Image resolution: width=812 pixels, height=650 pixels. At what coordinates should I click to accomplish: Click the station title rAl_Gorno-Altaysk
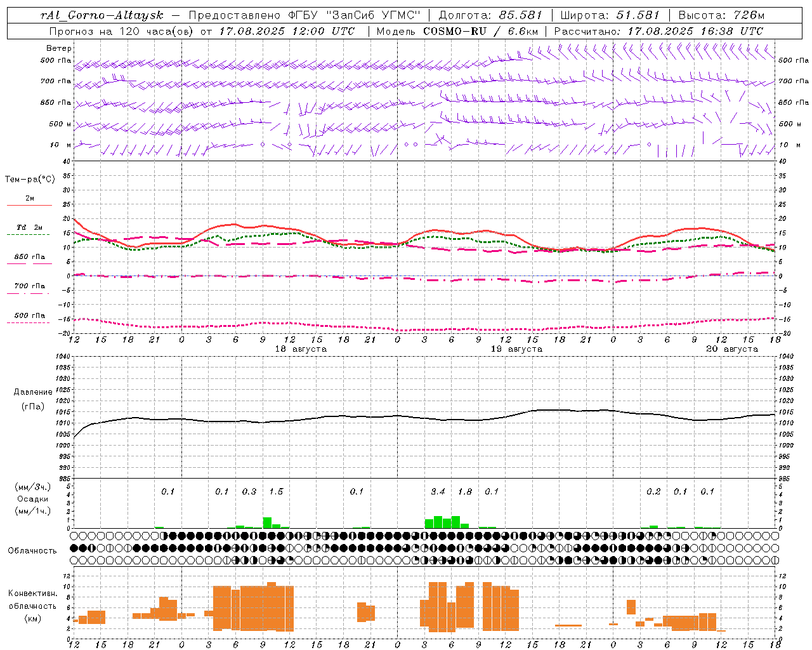click(x=101, y=15)
